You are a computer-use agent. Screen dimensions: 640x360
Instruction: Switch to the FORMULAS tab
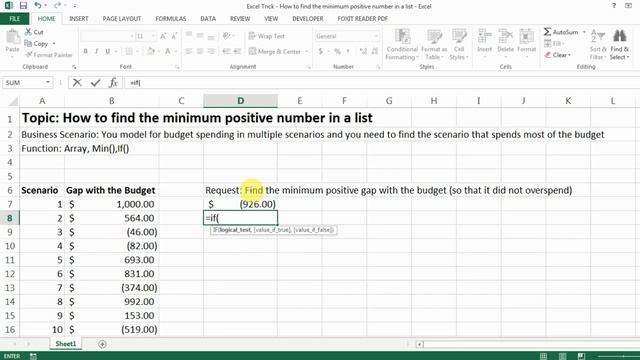click(x=171, y=19)
